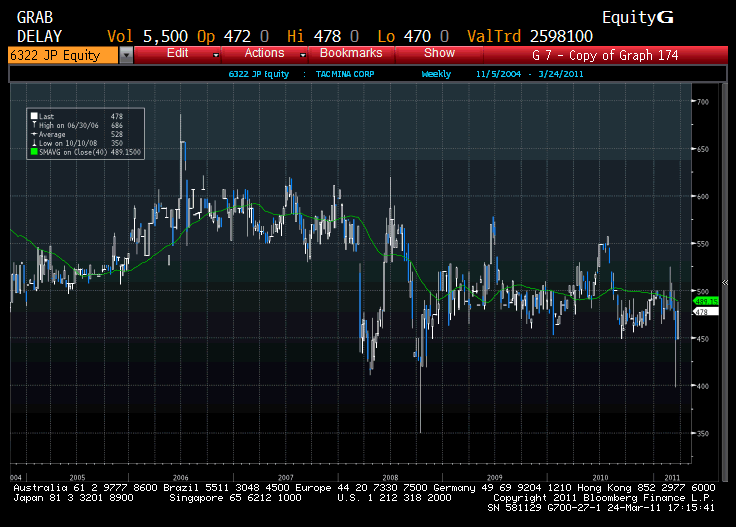Image resolution: width=736 pixels, height=527 pixels.
Task: Click the GRAB command text
Action: (x=35, y=18)
